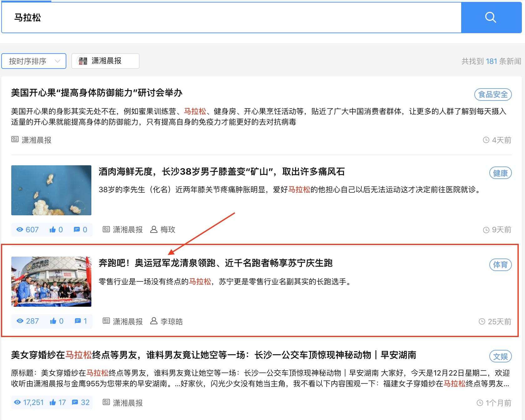Open the 奥运冠军龙清泉领跑 article headline
This screenshot has height=420, width=525.
[x=216, y=264]
